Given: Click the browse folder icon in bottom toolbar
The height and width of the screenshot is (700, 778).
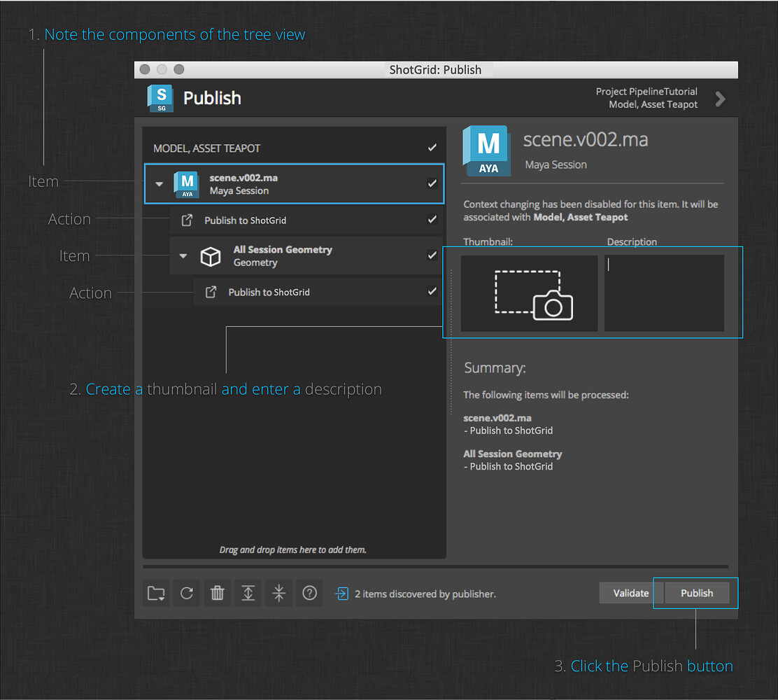Looking at the screenshot, I should (x=156, y=594).
